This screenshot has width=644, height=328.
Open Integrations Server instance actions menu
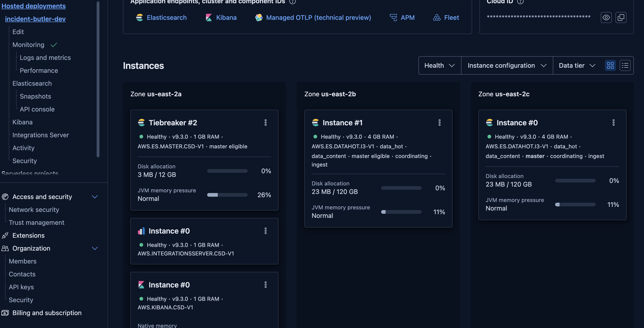coord(266,231)
